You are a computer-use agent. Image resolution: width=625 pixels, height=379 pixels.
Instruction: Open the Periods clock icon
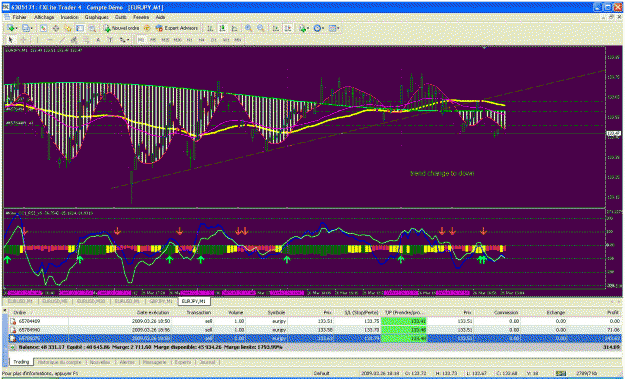click(317, 28)
